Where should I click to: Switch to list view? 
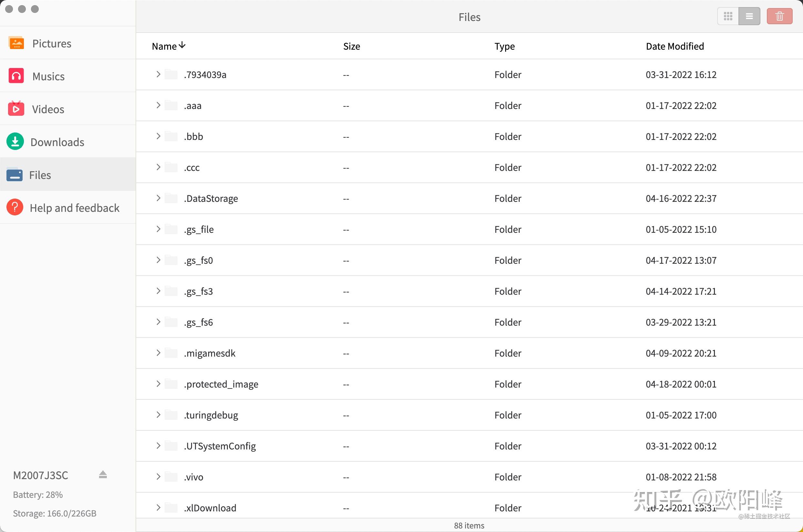point(749,16)
